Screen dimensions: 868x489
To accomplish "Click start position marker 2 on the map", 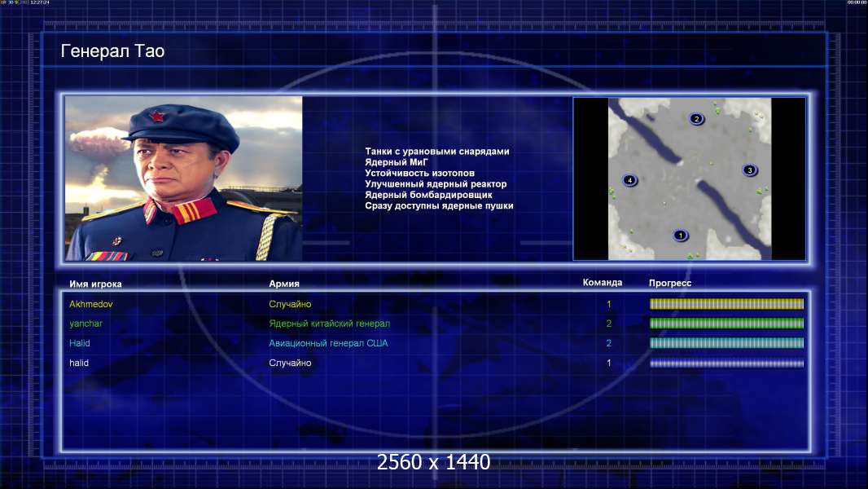I will point(696,118).
